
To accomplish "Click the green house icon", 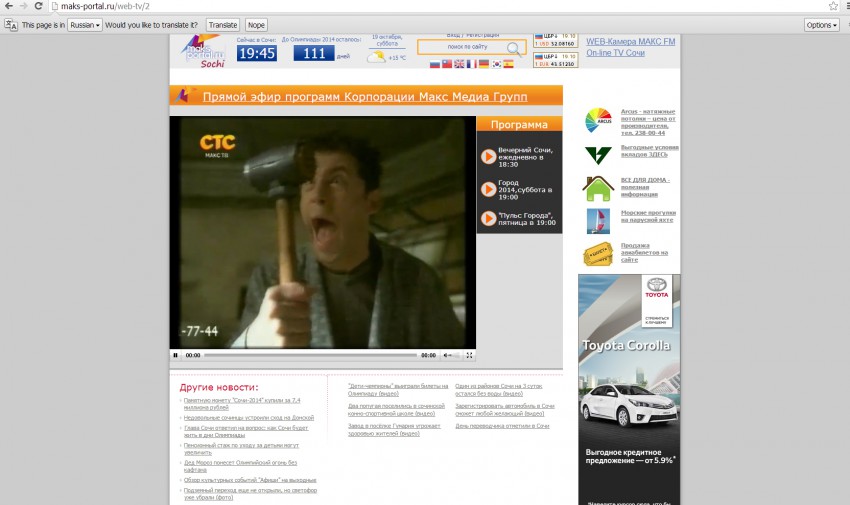I will tap(598, 188).
